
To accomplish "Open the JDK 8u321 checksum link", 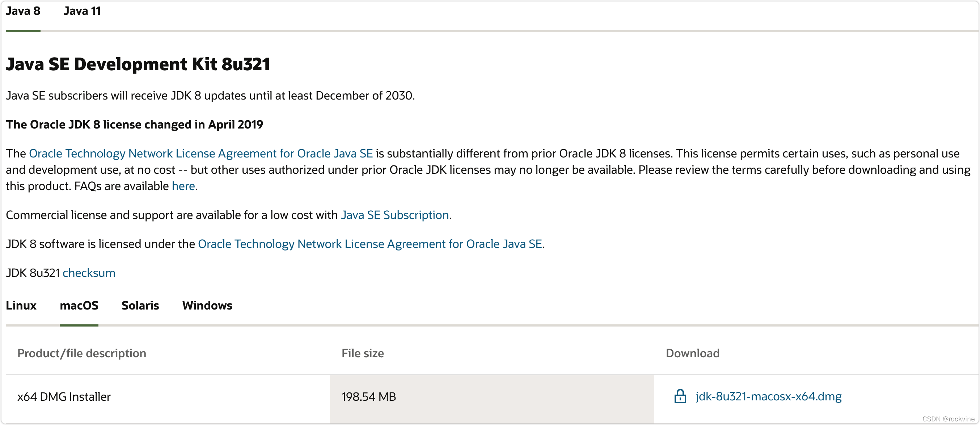I will (x=89, y=273).
